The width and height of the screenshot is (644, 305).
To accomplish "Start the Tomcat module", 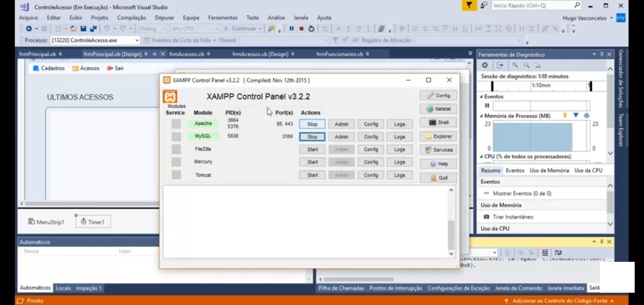I will click(x=312, y=175).
